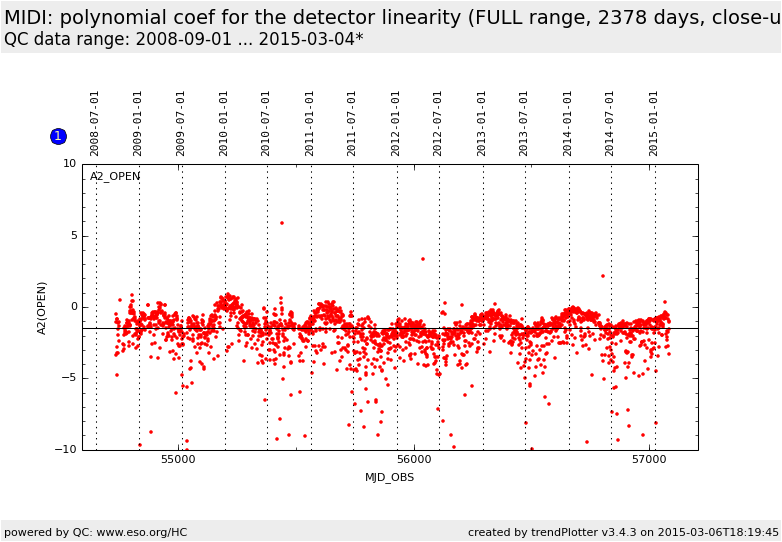Select the highest red outlier point near 6
The image size is (782, 542).
[x=282, y=223]
